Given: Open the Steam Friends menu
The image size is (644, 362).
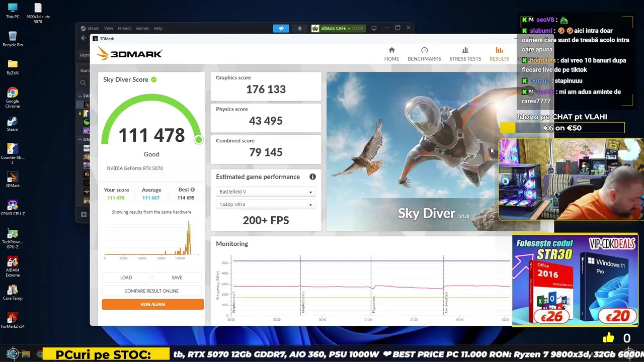Looking at the screenshot, I should pyautogui.click(x=124, y=28).
